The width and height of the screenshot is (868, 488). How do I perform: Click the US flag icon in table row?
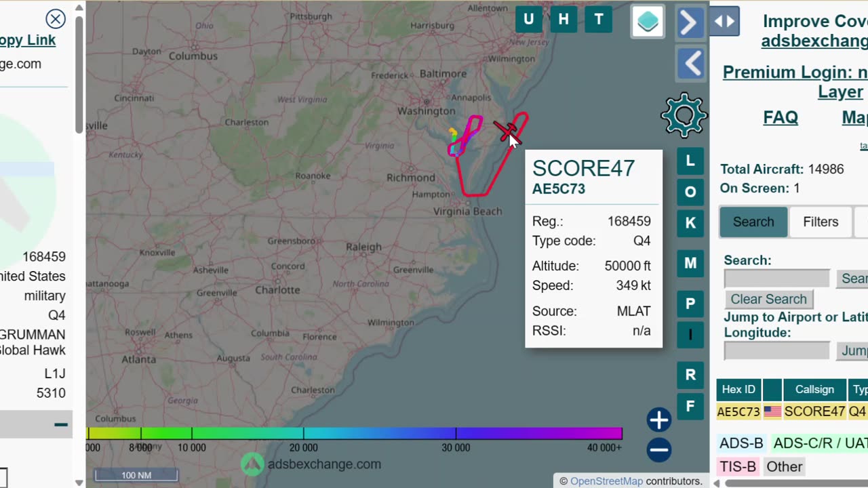[772, 411]
